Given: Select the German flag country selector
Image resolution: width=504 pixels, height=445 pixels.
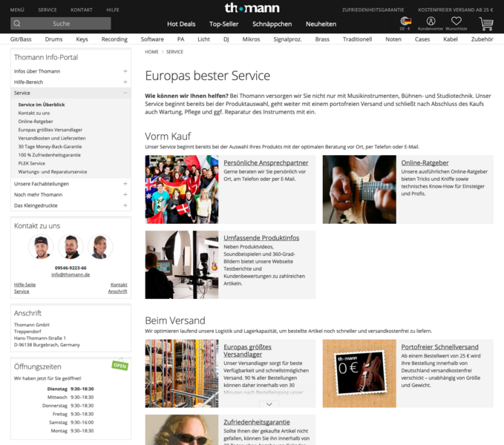Looking at the screenshot, I should tap(405, 22).
